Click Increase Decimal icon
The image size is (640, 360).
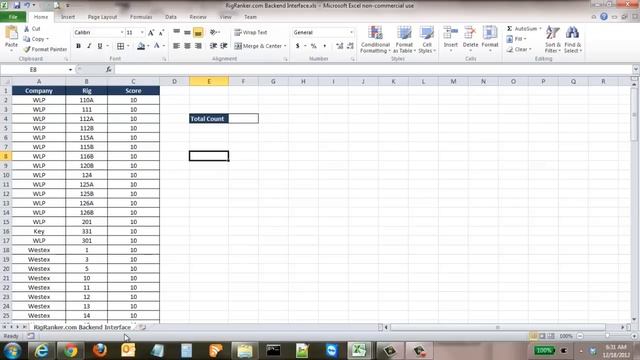pyautogui.click(x=340, y=46)
